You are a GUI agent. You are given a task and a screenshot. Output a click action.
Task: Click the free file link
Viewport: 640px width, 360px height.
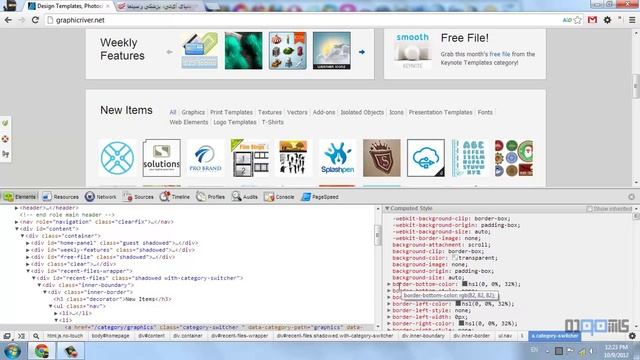coord(500,54)
